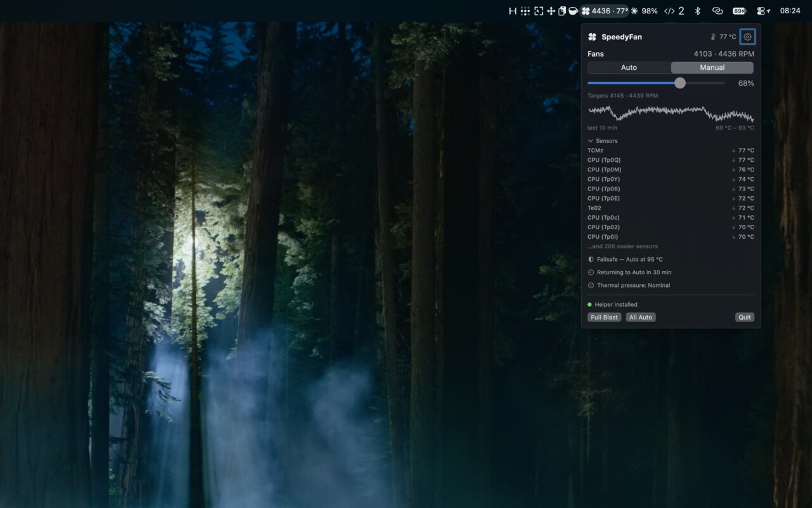Image resolution: width=812 pixels, height=508 pixels.
Task: Click the screen capture frame menu bar icon
Action: 539,11
